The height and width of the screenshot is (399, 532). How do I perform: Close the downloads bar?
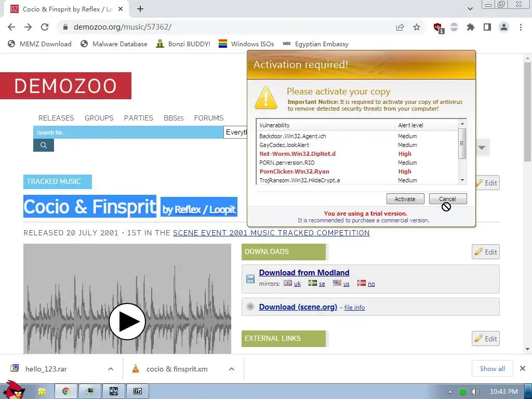[x=523, y=368]
